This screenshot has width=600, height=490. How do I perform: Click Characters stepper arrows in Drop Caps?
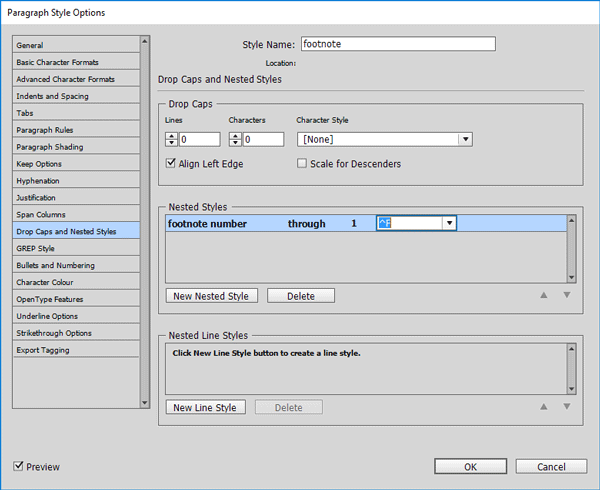[x=235, y=140]
